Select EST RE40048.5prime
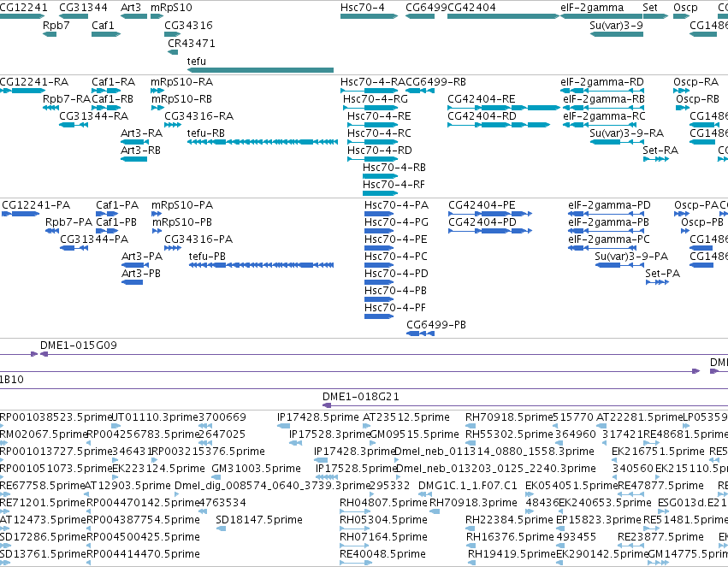The width and height of the screenshot is (728, 567). tap(355, 563)
